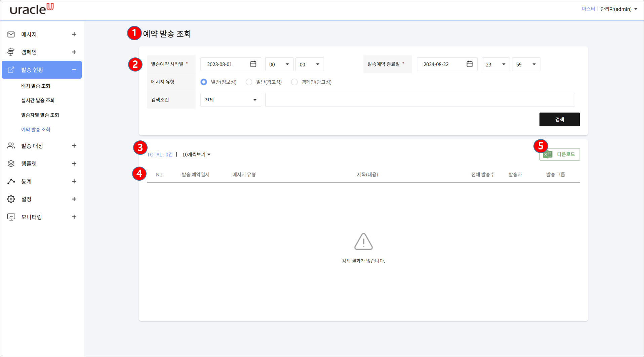The height and width of the screenshot is (357, 644).
Task: Click the TOTAL : 0건 text
Action: click(160, 154)
